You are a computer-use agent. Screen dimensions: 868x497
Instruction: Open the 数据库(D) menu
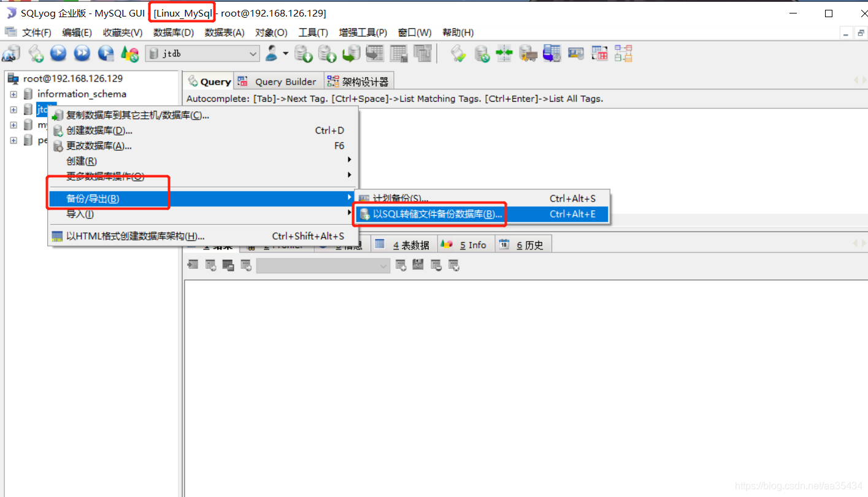tap(174, 32)
